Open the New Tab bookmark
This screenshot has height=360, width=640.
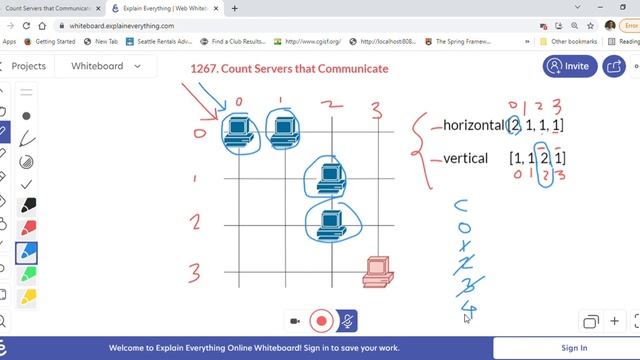(101, 42)
